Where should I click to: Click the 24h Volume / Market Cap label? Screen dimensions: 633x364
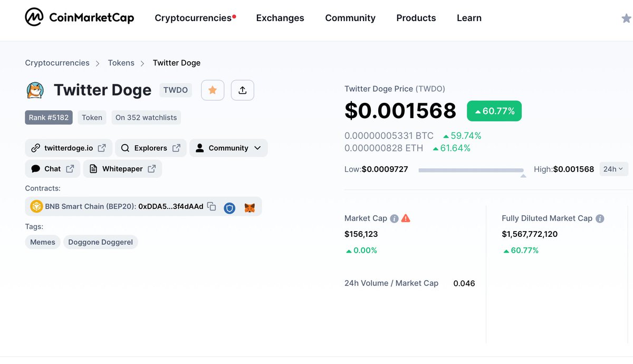click(391, 283)
